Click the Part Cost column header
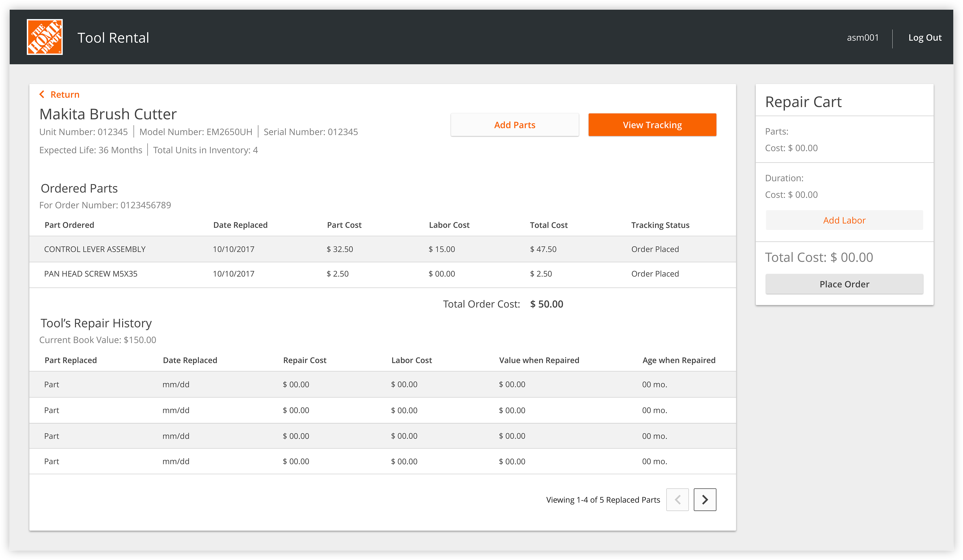Screen dimensions: 963x560 coord(344,225)
